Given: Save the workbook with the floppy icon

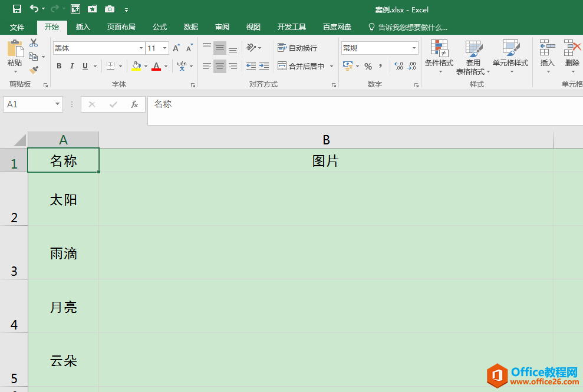Looking at the screenshot, I should click(x=17, y=9).
